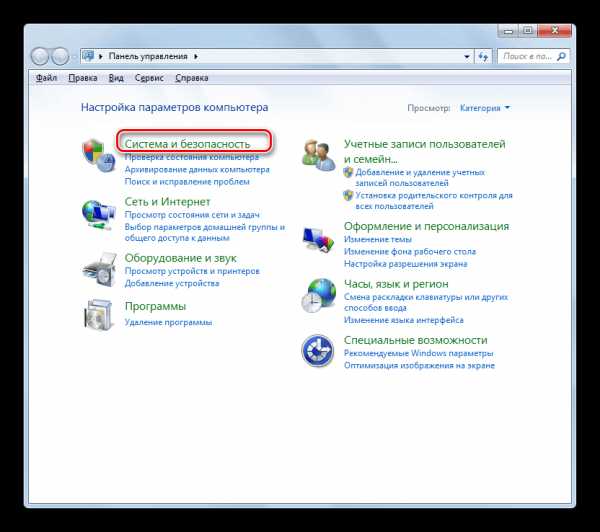The width and height of the screenshot is (600, 532).
Task: Open 'Добавление и удаление учетных записей пользователей' link
Action: pos(420,178)
